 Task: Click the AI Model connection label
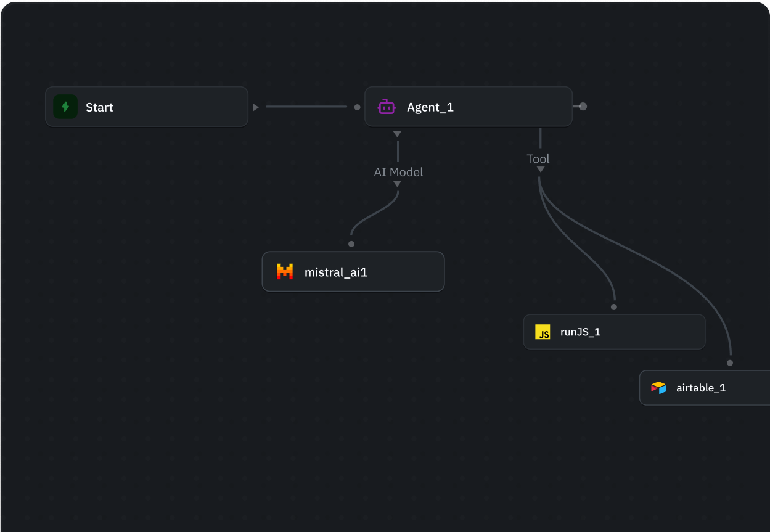pos(398,172)
